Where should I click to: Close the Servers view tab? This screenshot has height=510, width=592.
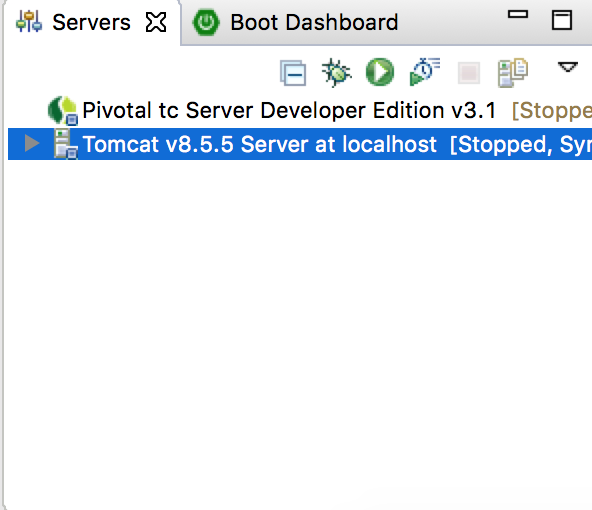click(x=156, y=22)
